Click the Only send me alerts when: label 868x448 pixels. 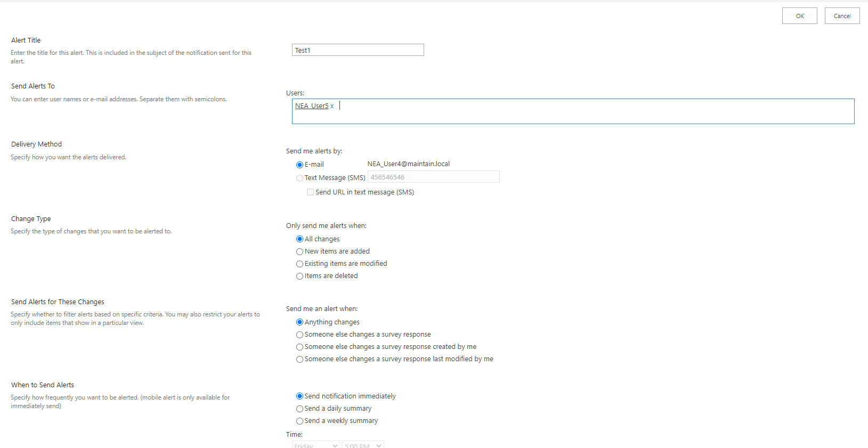(x=326, y=226)
